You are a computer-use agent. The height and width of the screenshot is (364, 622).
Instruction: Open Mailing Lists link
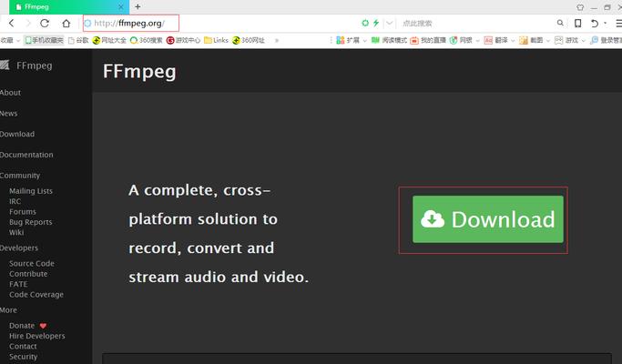pos(31,191)
